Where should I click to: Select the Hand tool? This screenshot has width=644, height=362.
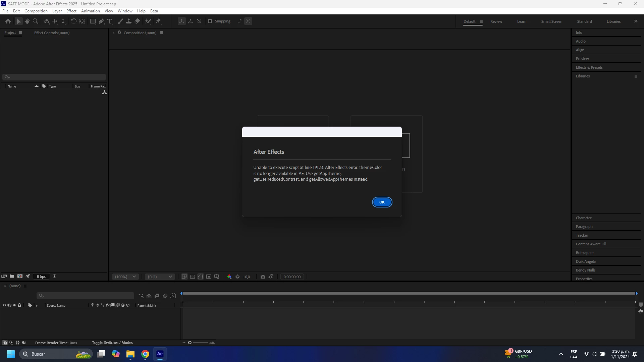(27, 21)
